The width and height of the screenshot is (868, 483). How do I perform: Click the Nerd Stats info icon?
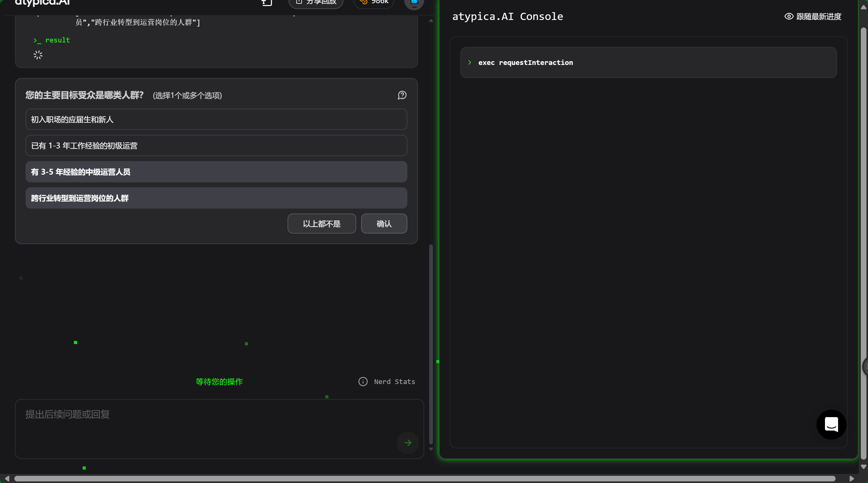[363, 382]
